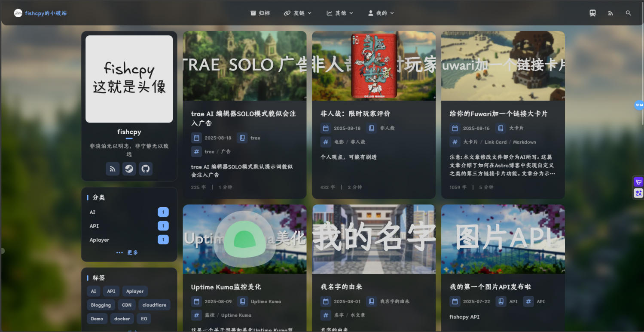
Task: Click the Blogging tag chip
Action: click(x=101, y=305)
